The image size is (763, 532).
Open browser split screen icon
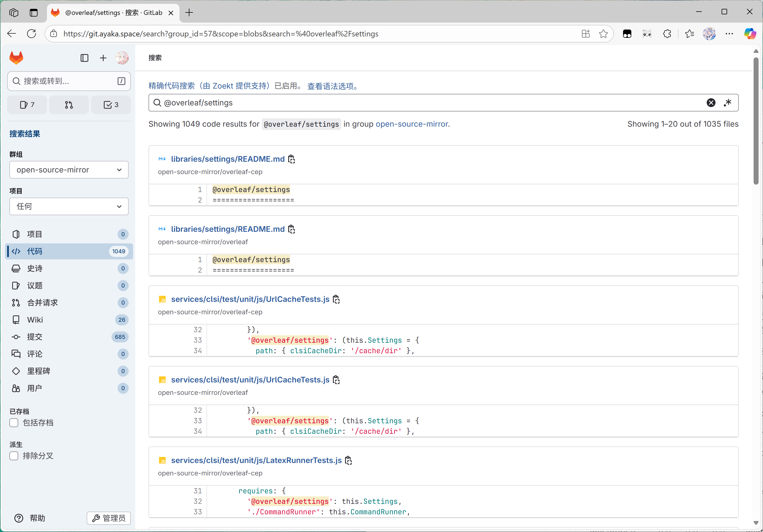pos(586,34)
